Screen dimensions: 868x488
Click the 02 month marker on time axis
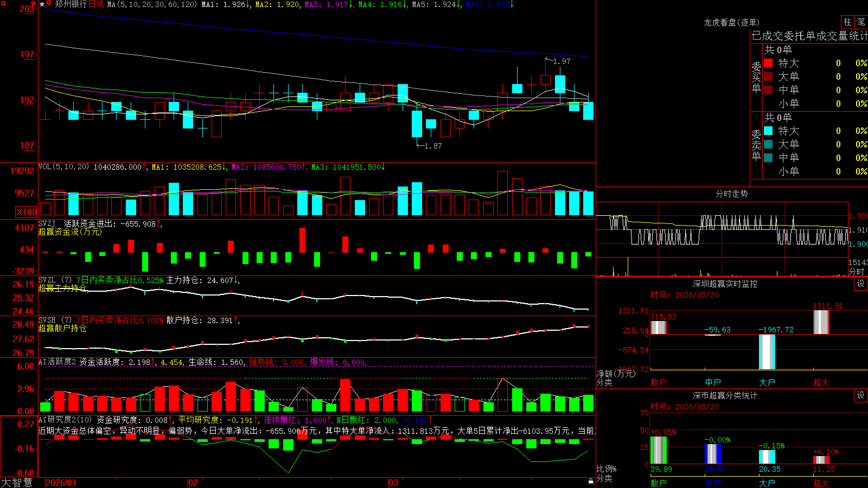click(193, 483)
